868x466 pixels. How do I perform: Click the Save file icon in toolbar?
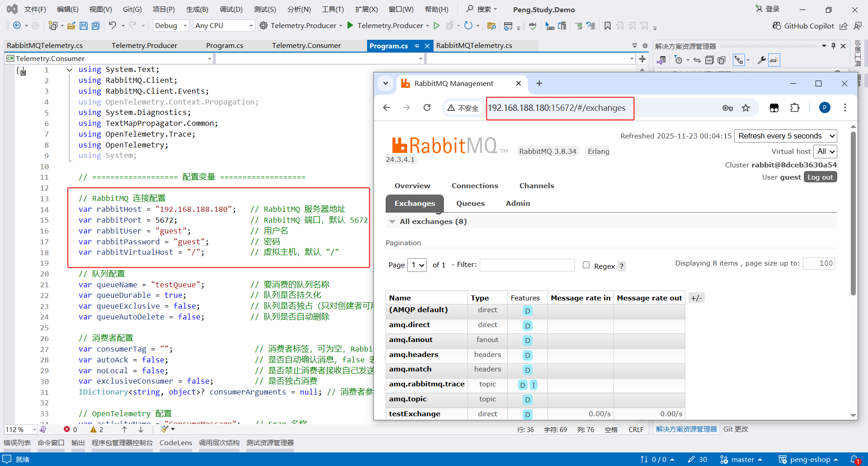point(84,26)
